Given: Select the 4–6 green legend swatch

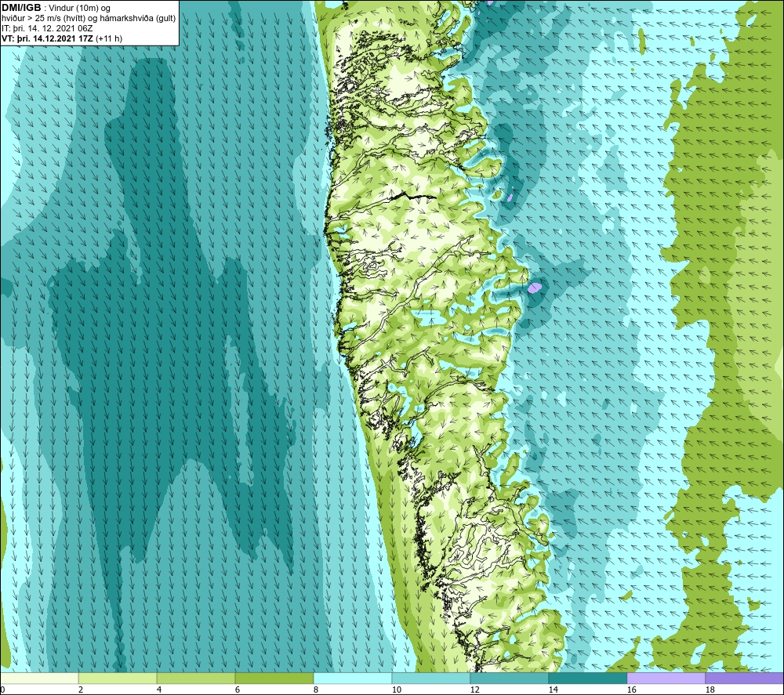Looking at the screenshot, I should tap(196, 678).
